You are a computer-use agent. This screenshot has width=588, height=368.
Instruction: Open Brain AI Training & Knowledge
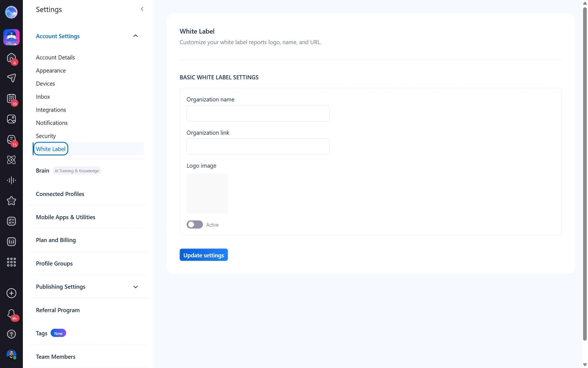point(68,171)
